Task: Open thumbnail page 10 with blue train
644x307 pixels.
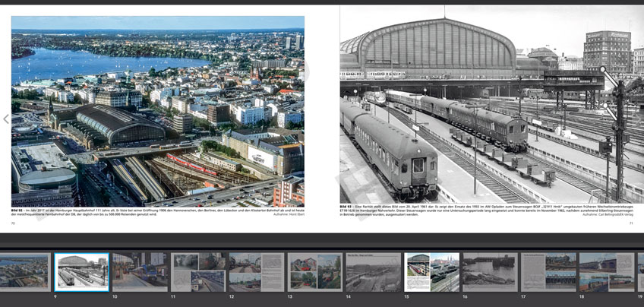Action: (140, 272)
